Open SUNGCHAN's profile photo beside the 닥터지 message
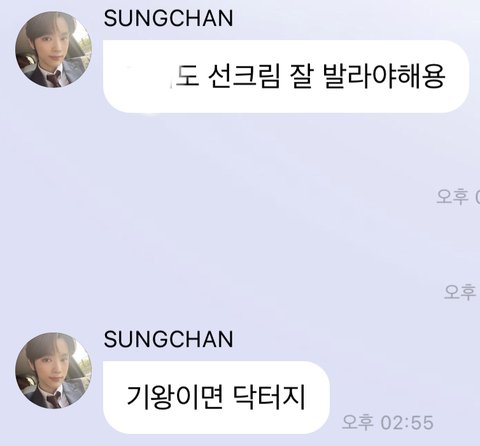Image resolution: width=480 pixels, height=446 pixels. pos(54,370)
